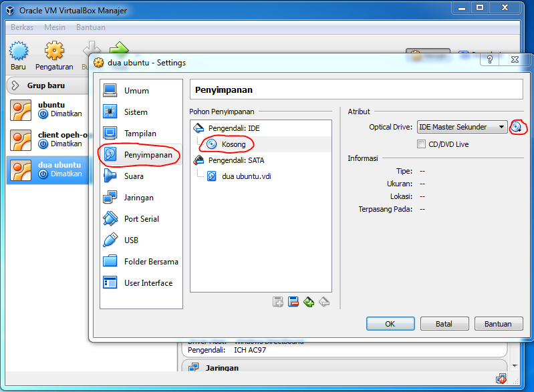Click the choose optical disk file icon
This screenshot has width=534, height=392.
517,128
